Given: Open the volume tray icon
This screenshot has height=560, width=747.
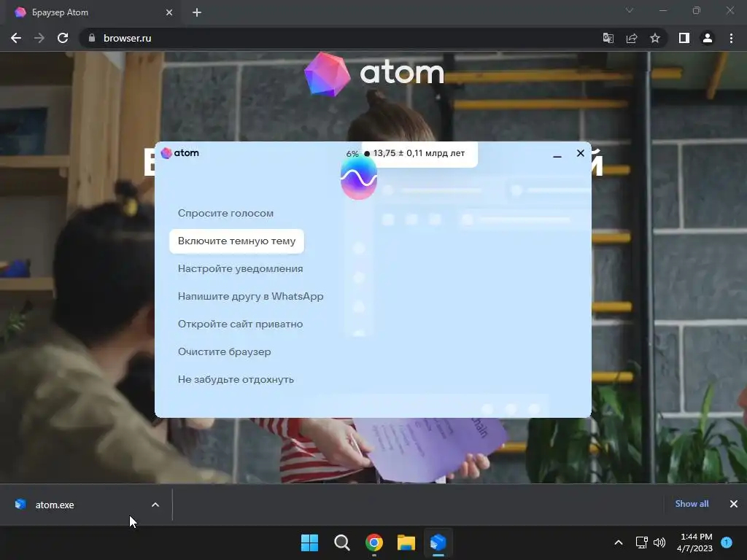Looking at the screenshot, I should tap(659, 542).
